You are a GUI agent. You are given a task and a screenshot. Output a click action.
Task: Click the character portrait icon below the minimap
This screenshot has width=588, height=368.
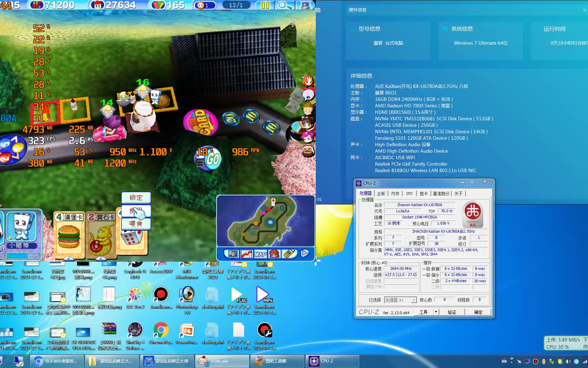tap(274, 254)
